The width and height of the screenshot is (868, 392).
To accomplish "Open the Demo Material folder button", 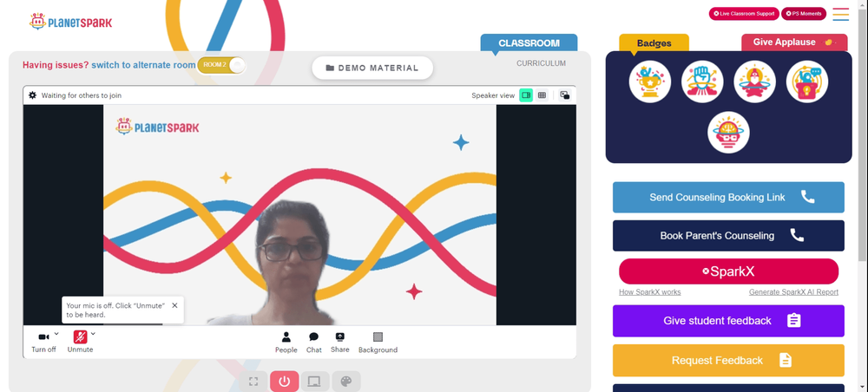I will pyautogui.click(x=372, y=68).
